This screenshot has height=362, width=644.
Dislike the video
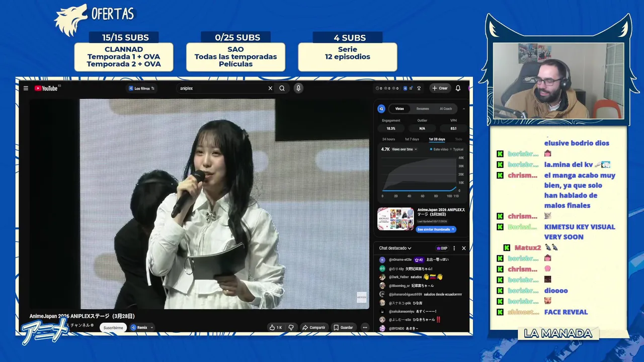point(291,328)
